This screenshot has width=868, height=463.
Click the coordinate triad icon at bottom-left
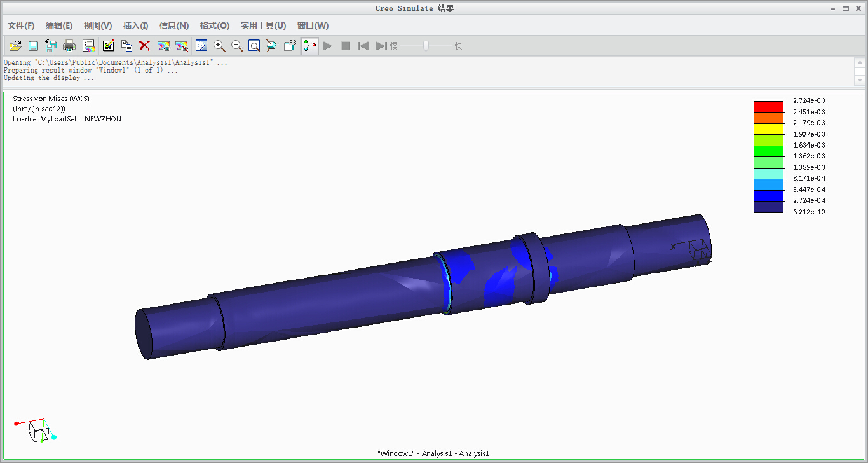click(x=36, y=430)
